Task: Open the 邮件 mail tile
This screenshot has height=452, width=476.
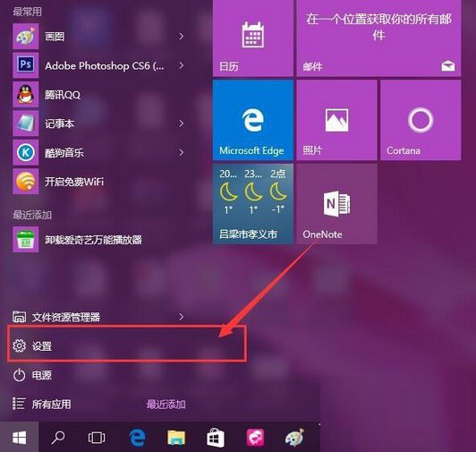Action: pyautogui.click(x=378, y=38)
